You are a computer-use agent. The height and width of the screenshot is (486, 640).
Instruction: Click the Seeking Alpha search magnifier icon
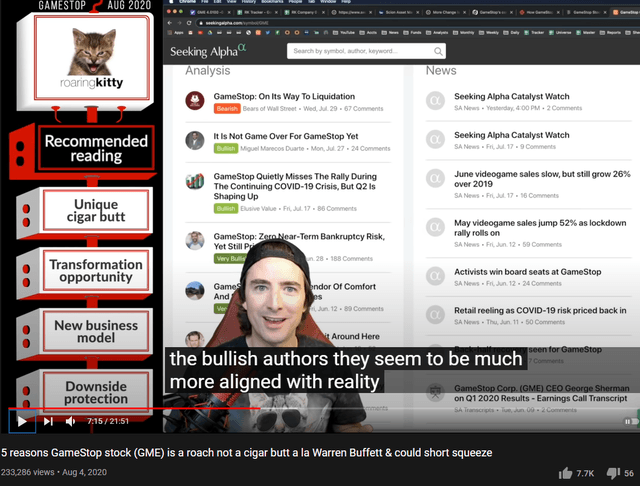pos(438,51)
